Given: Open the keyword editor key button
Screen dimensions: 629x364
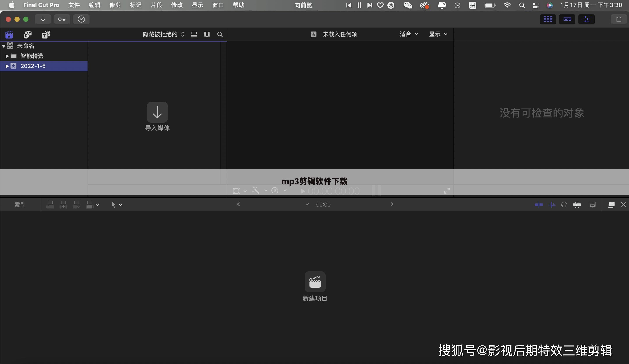Looking at the screenshot, I should pyautogui.click(x=62, y=19).
